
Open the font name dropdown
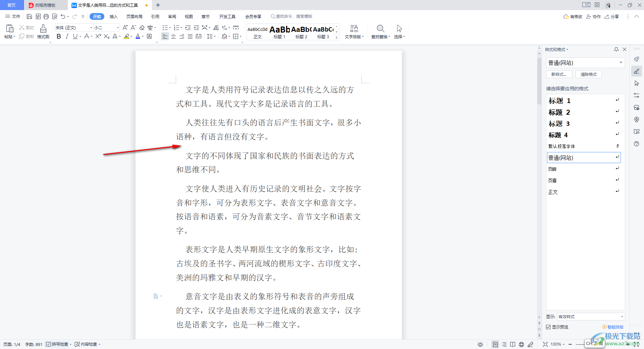pos(91,28)
